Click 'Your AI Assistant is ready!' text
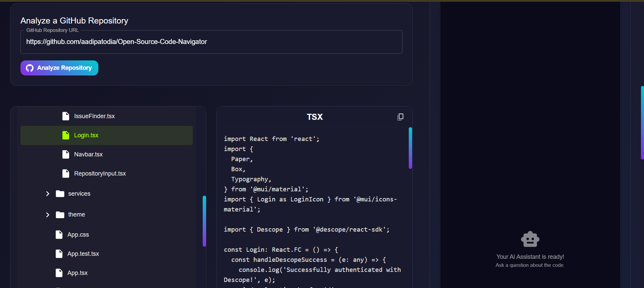644x288 pixels. point(530,257)
